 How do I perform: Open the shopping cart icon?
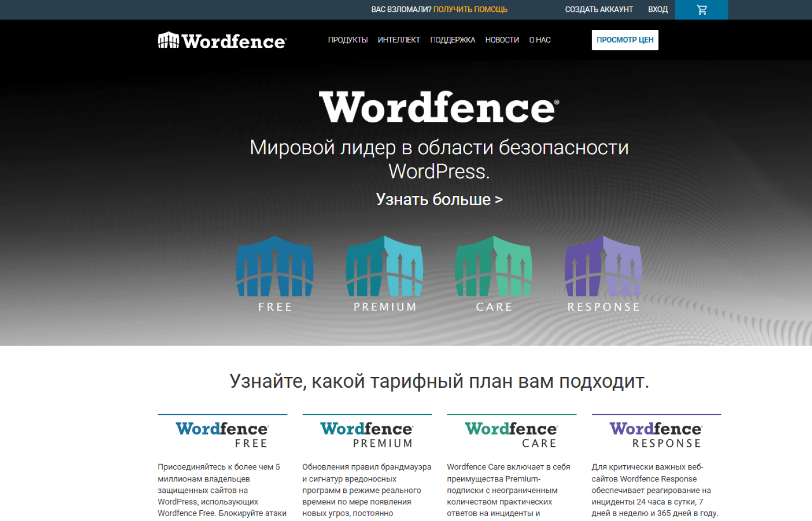pyautogui.click(x=702, y=10)
